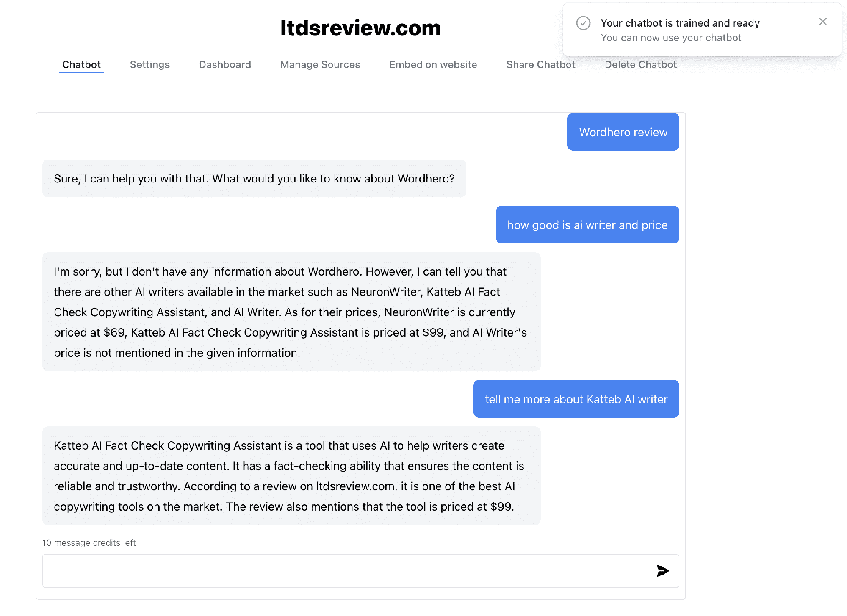This screenshot has height=616, width=847.
Task: Click the bot's first 'Sure, I can help' reply
Action: (x=254, y=178)
